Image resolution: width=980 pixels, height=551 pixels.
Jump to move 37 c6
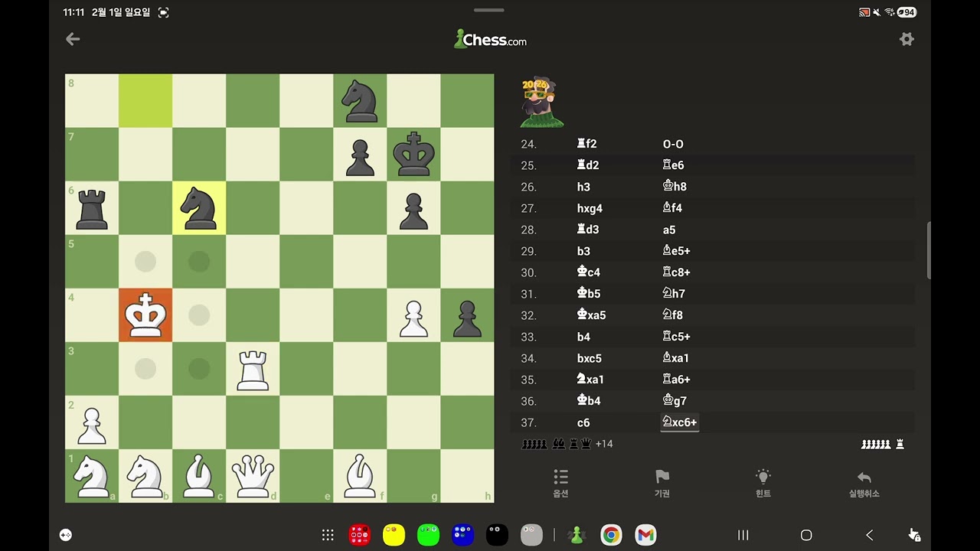click(x=583, y=422)
